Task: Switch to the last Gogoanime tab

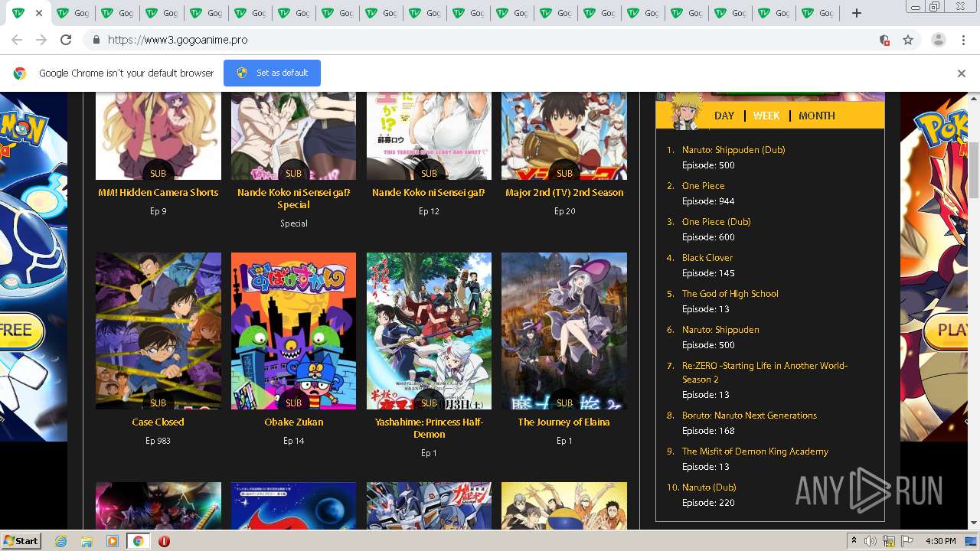Action: 816,13
